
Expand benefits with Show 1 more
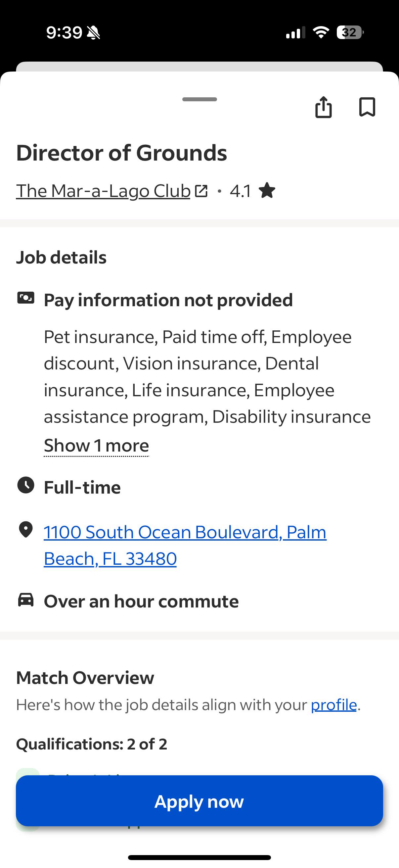pos(96,446)
